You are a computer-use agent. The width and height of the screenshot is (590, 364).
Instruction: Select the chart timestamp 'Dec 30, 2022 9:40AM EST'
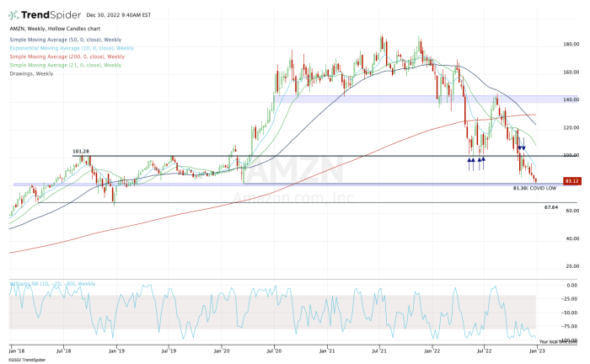119,15
